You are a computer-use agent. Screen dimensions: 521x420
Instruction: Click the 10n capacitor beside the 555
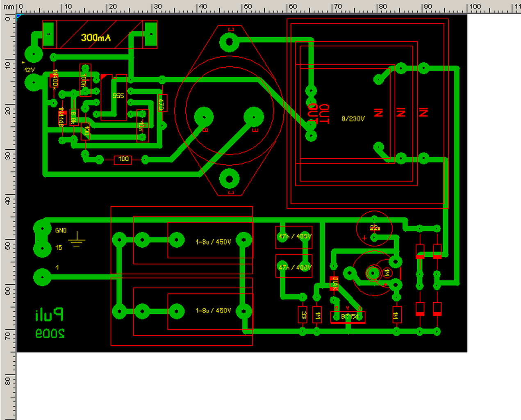pos(142,126)
